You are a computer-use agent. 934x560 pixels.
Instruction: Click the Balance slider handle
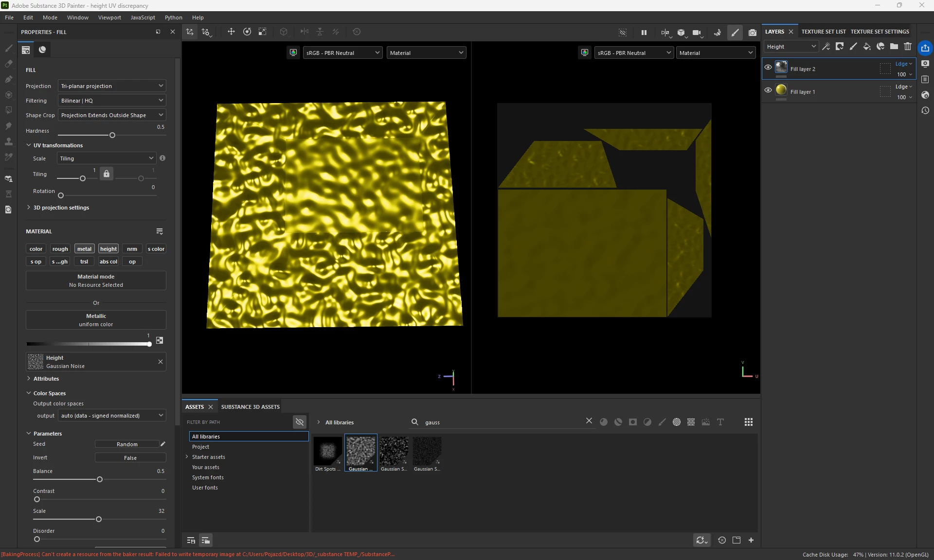click(100, 480)
